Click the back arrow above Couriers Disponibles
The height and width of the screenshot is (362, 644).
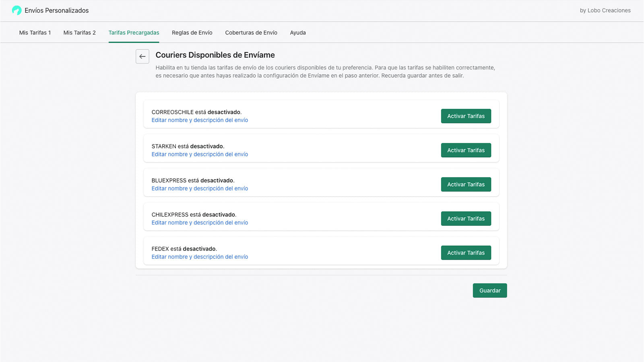(x=142, y=57)
